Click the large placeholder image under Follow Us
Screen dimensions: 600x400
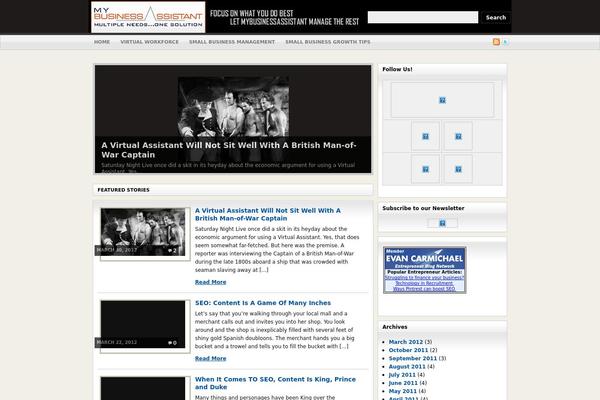[x=442, y=100]
